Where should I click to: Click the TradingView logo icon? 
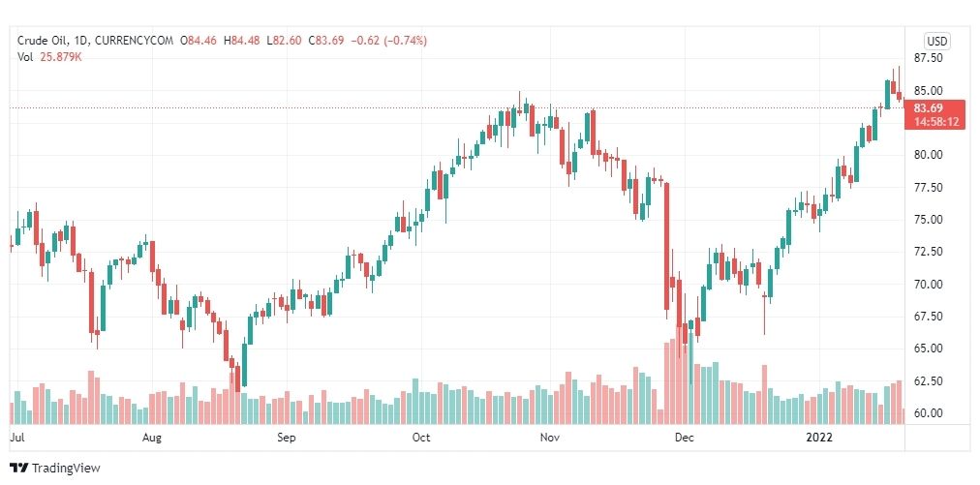[x=19, y=468]
